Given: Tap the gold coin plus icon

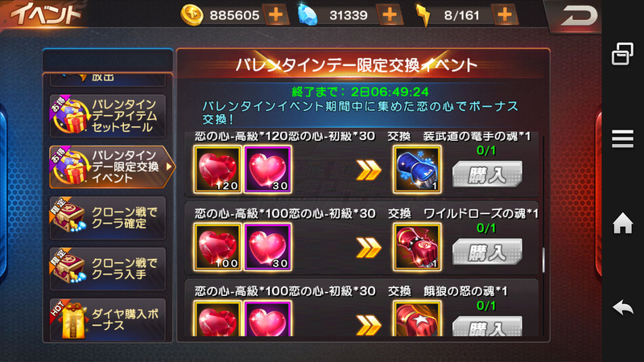Looking at the screenshot, I should [x=275, y=15].
